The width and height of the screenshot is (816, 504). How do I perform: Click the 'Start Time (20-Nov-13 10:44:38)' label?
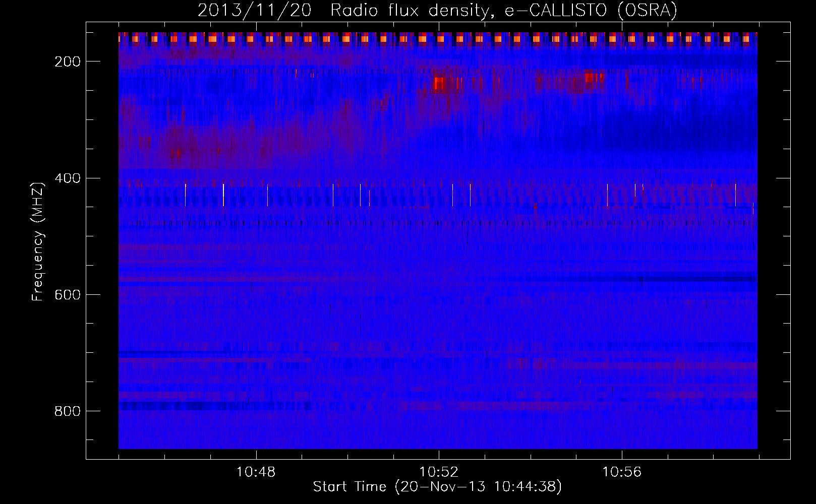(437, 487)
